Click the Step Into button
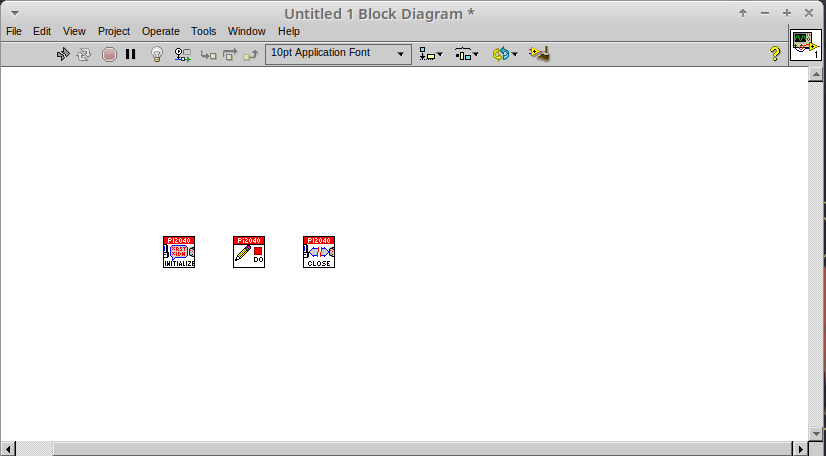The width and height of the screenshot is (826, 456). [x=209, y=54]
